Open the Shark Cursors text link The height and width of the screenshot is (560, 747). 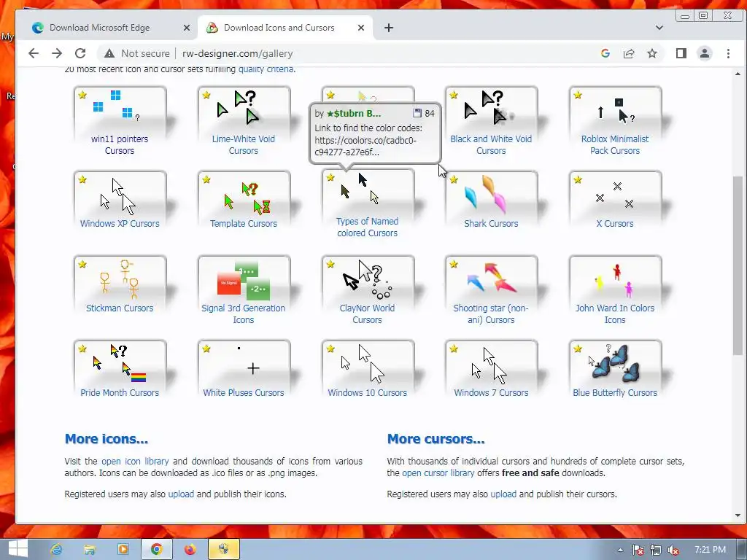click(491, 223)
